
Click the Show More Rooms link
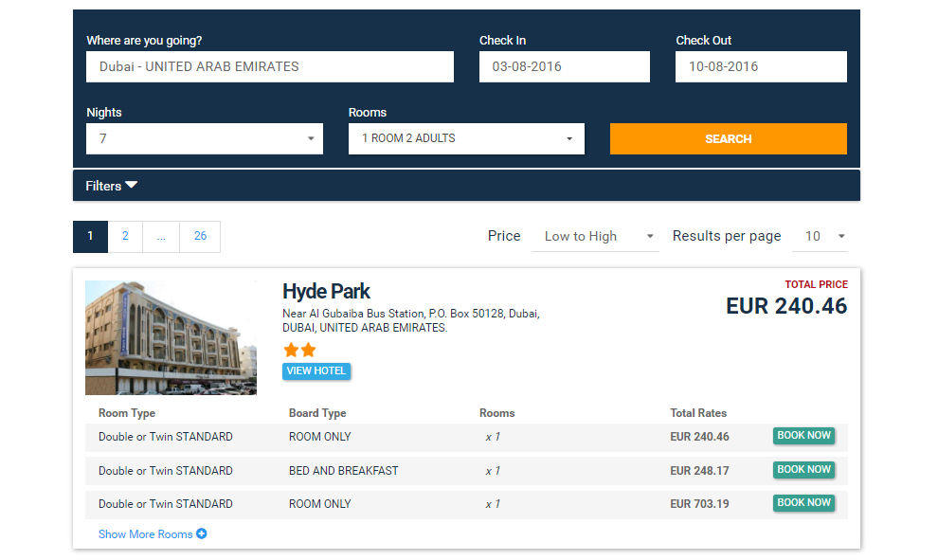[x=146, y=534]
